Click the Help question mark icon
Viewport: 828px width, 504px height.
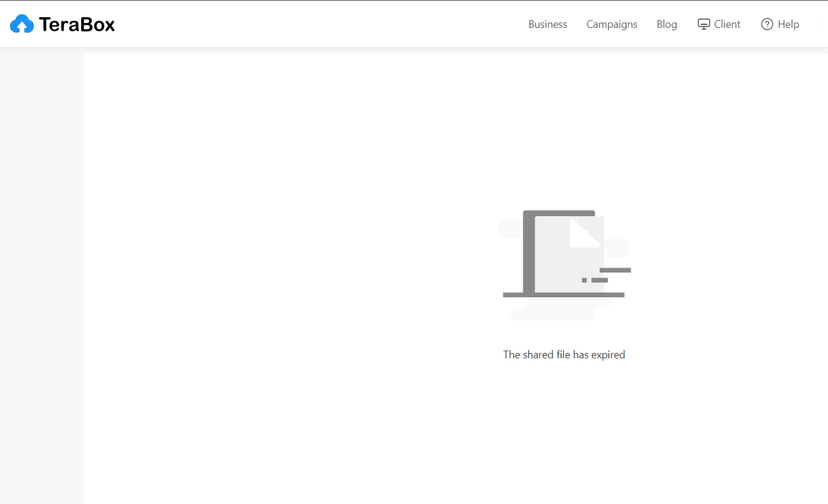pos(767,24)
